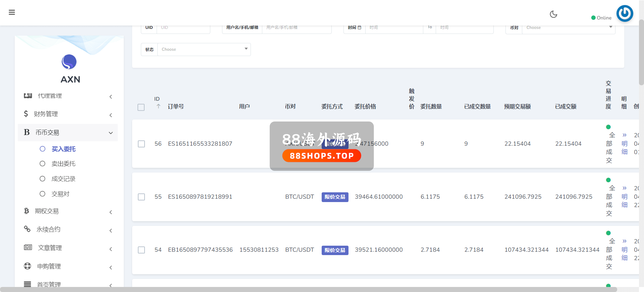Screen dimensions: 644x292
Task: Toggle dark mode moon icon
Action: coord(553,14)
